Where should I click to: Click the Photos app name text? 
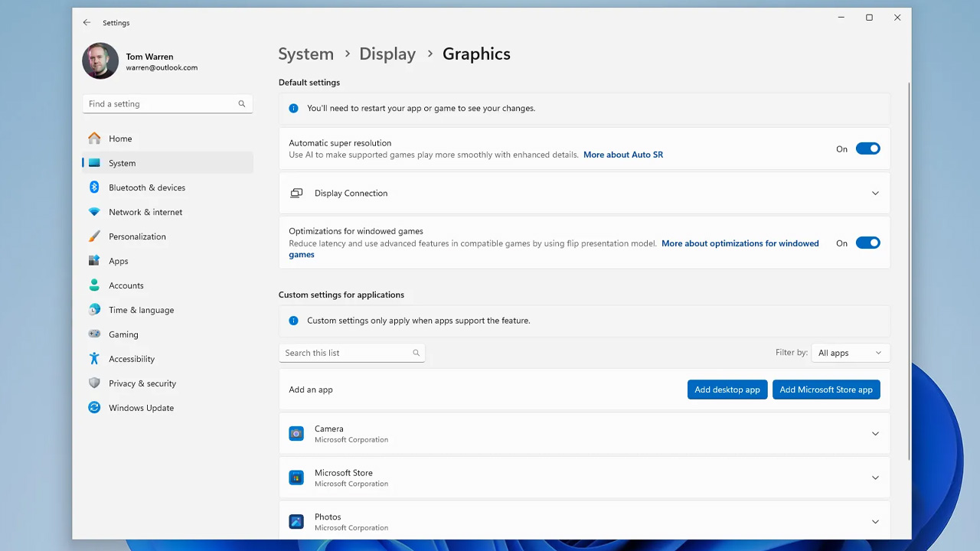pos(328,517)
